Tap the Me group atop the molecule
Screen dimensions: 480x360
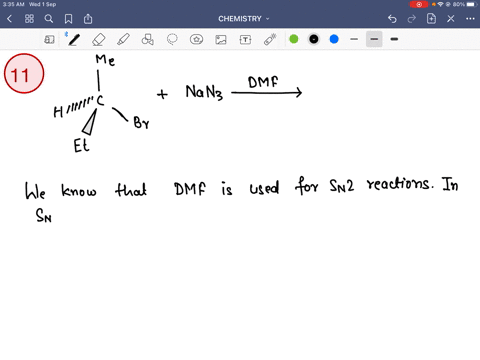pyautogui.click(x=105, y=60)
